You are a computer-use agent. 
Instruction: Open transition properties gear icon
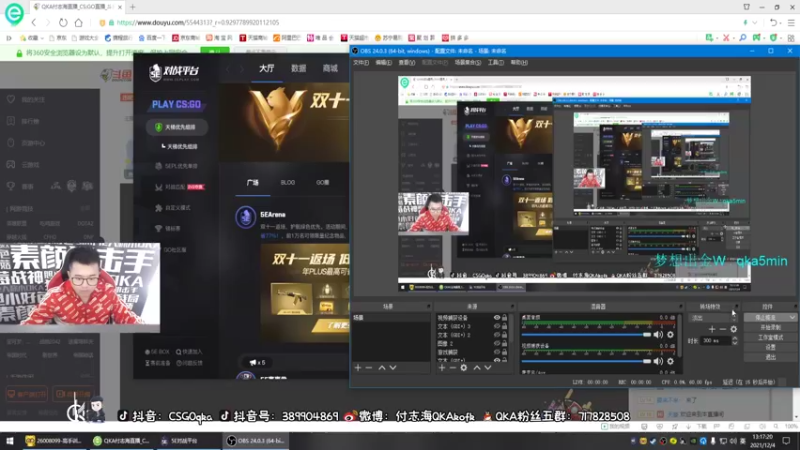click(734, 329)
